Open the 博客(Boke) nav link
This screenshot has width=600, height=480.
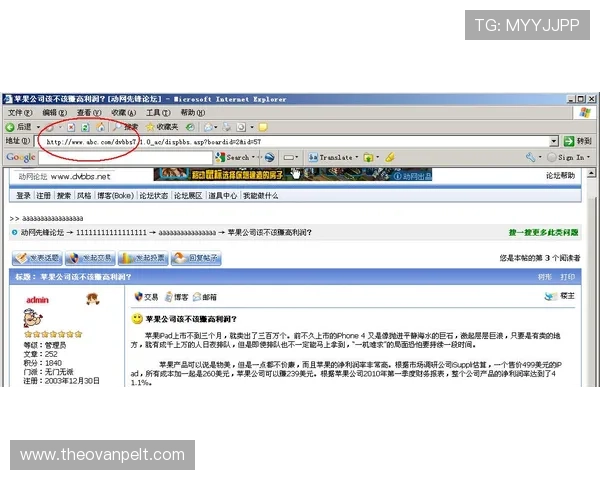coord(115,196)
